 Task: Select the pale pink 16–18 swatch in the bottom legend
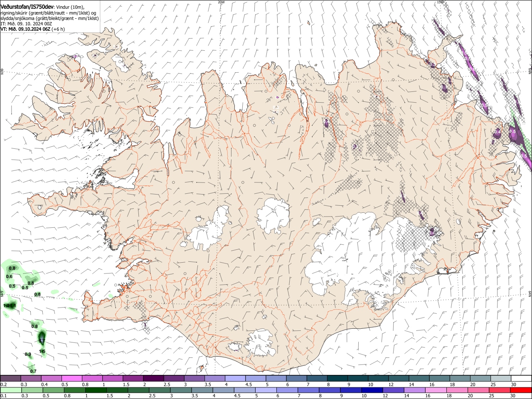click(435, 390)
